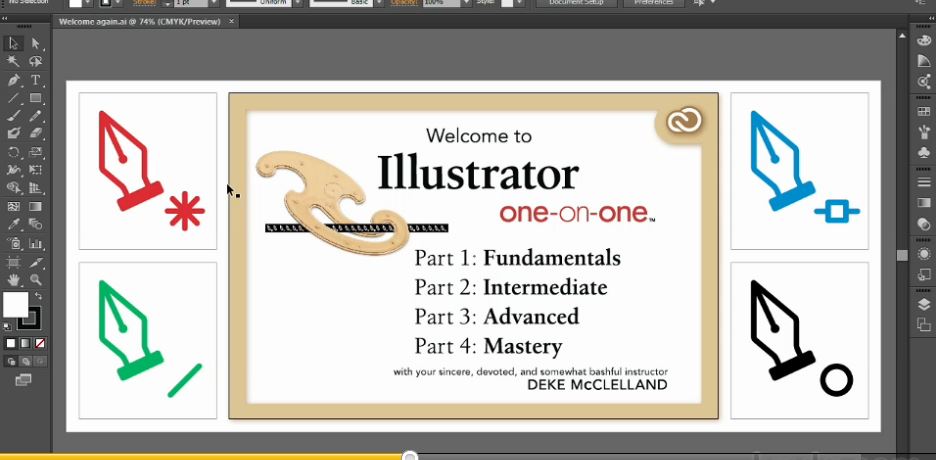Activate the Rotate tool

(x=13, y=152)
